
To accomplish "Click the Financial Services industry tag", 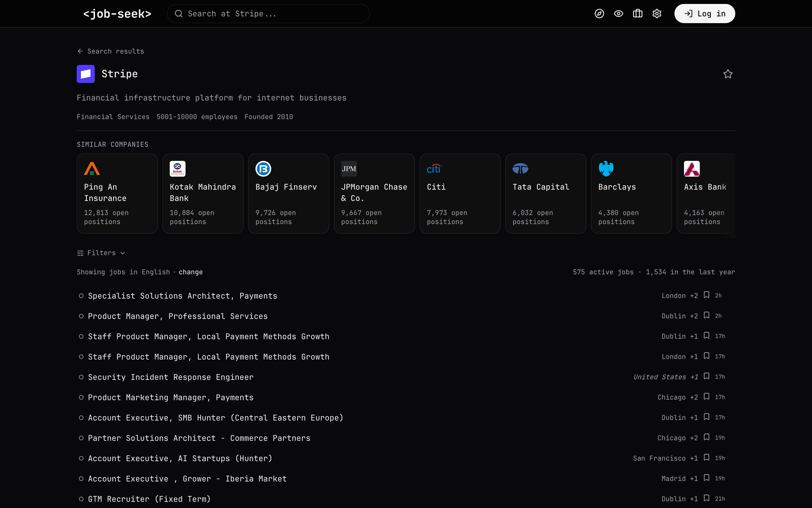I will [x=113, y=117].
